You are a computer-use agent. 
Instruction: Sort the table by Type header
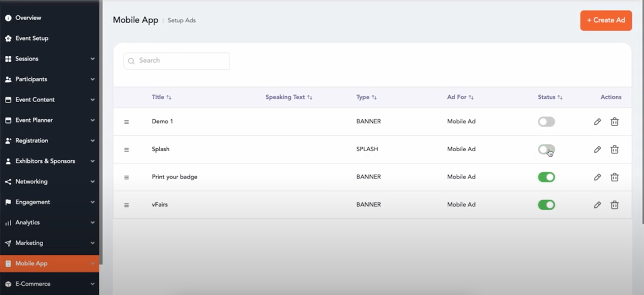366,97
